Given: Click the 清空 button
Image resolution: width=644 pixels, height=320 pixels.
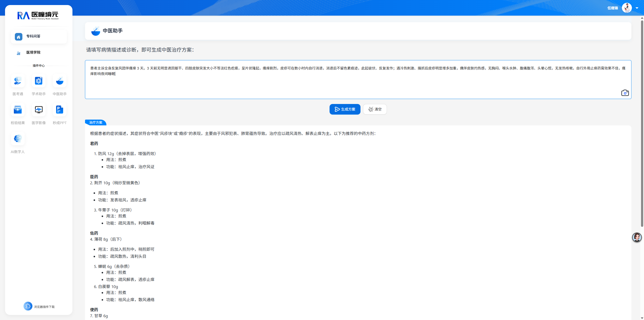Looking at the screenshot, I should pyautogui.click(x=375, y=109).
